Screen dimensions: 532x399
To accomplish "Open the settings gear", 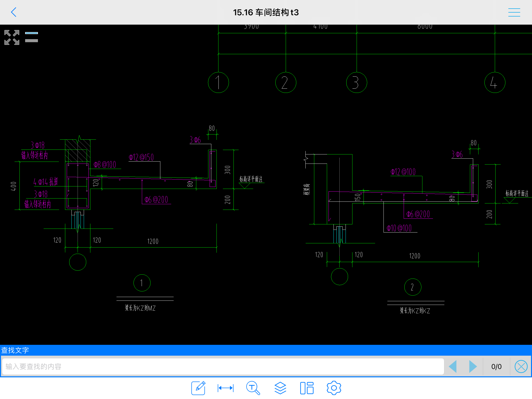I will 334,388.
